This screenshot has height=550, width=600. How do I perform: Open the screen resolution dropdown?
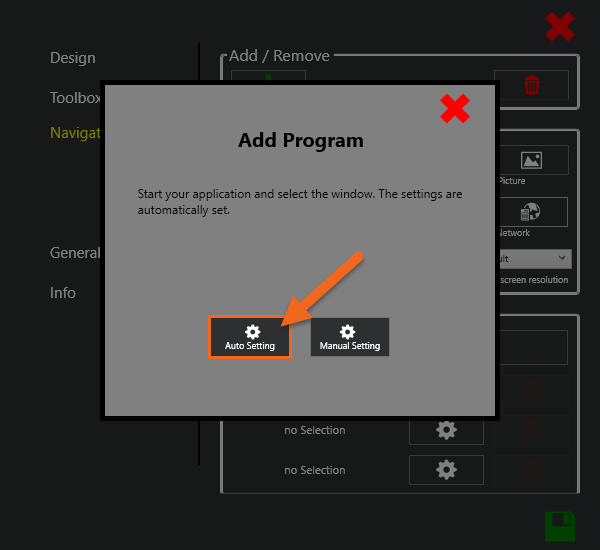tap(534, 258)
